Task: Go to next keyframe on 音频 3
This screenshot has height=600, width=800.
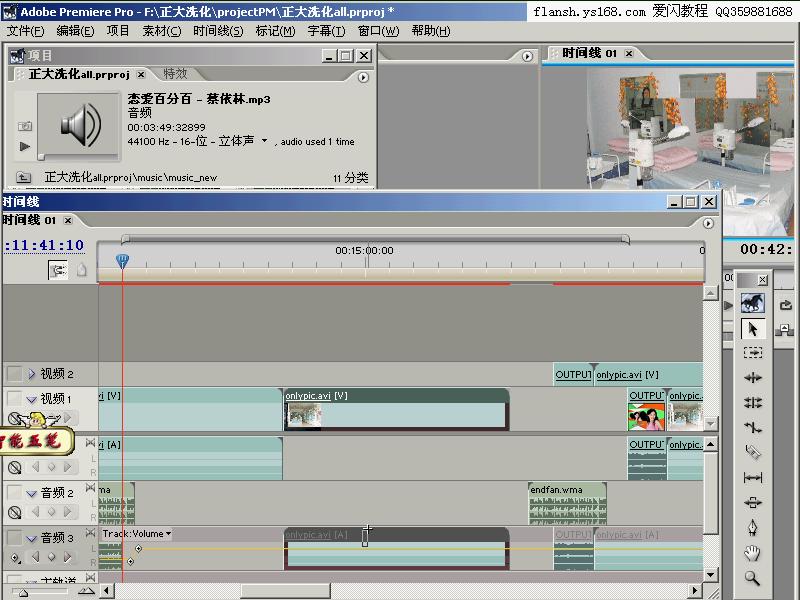Action: point(67,557)
